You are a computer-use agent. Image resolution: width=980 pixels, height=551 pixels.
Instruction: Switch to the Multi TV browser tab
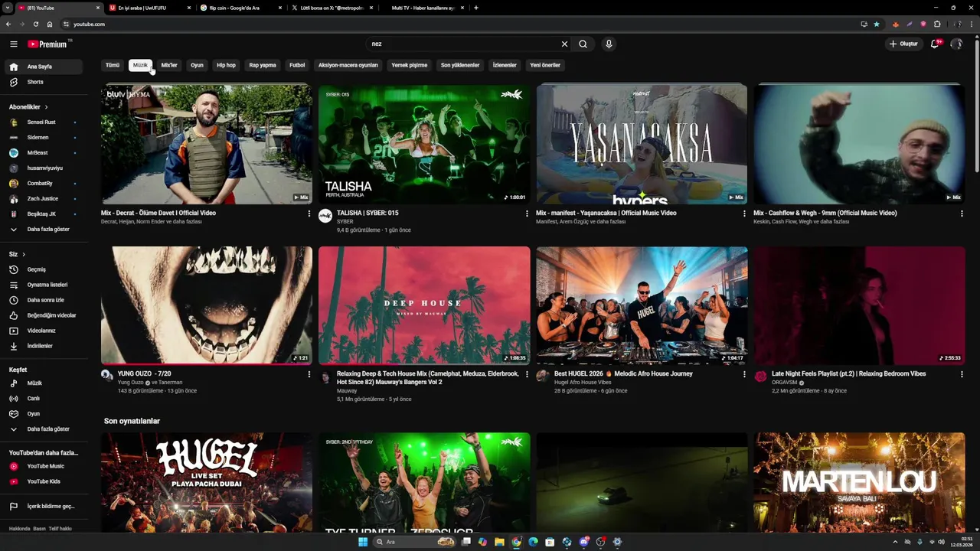click(422, 8)
